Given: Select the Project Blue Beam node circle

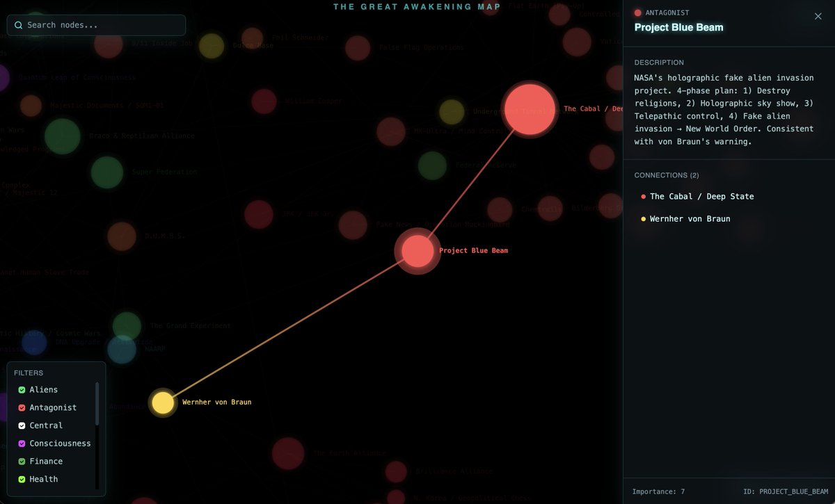Looking at the screenshot, I should click(x=417, y=251).
